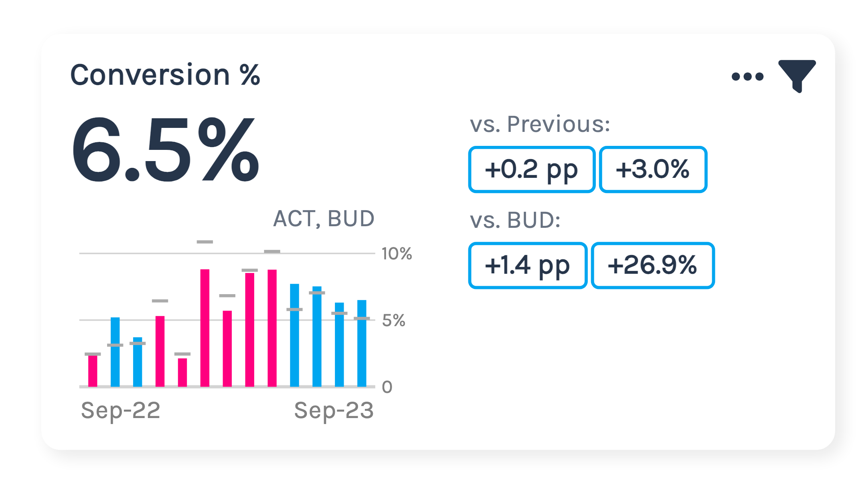Select the +1.4 pp budget badge
The width and height of the screenshot is (868, 486).
[528, 265]
